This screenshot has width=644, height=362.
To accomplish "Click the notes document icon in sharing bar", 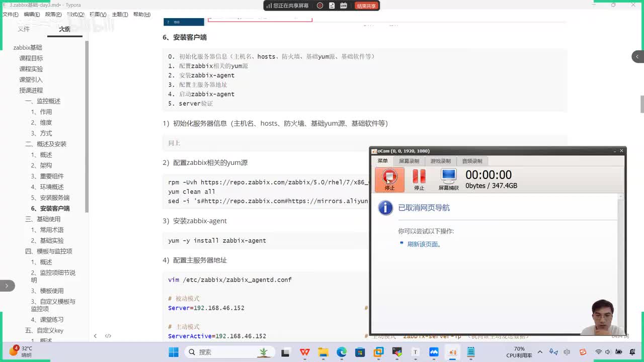I will (332, 6).
